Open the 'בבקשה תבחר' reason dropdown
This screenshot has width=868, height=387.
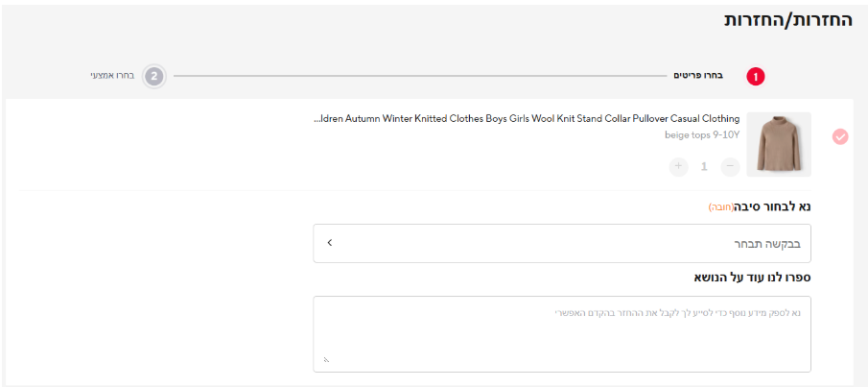point(561,243)
